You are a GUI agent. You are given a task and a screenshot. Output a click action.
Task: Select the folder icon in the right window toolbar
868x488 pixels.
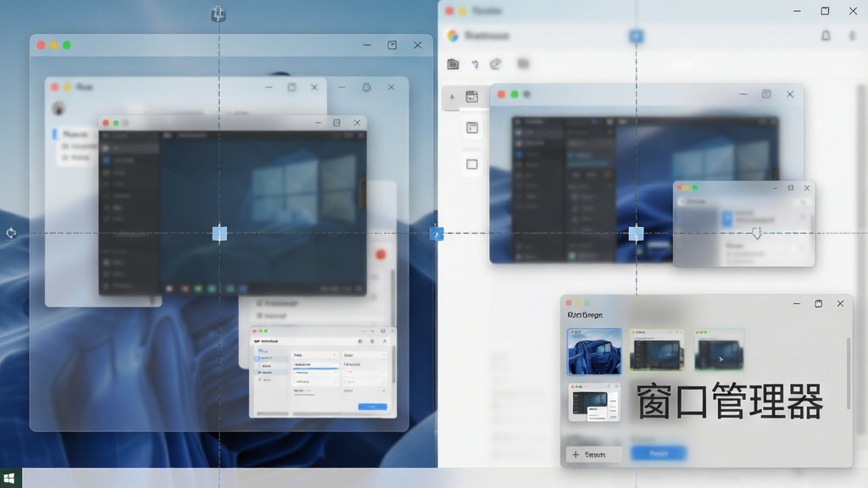tap(453, 64)
